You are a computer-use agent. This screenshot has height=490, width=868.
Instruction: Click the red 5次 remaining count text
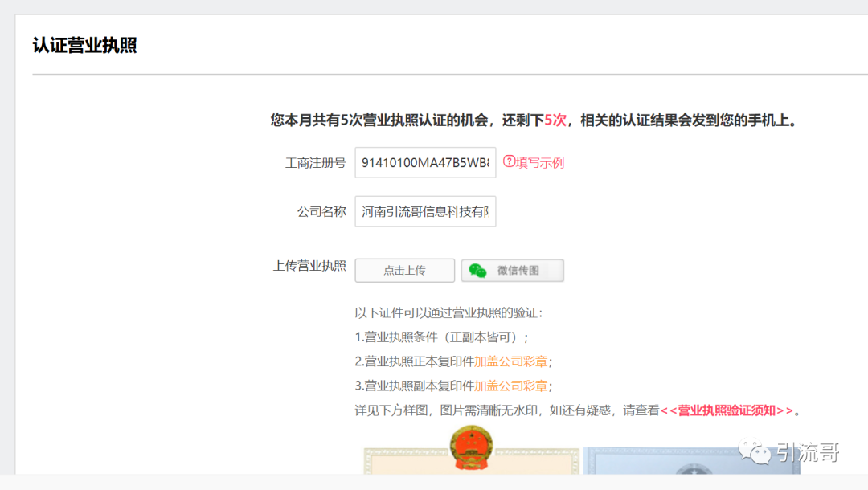click(x=555, y=120)
